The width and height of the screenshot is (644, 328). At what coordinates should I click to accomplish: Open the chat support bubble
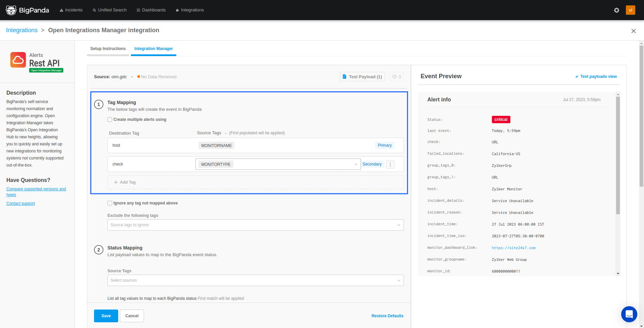pos(629,314)
